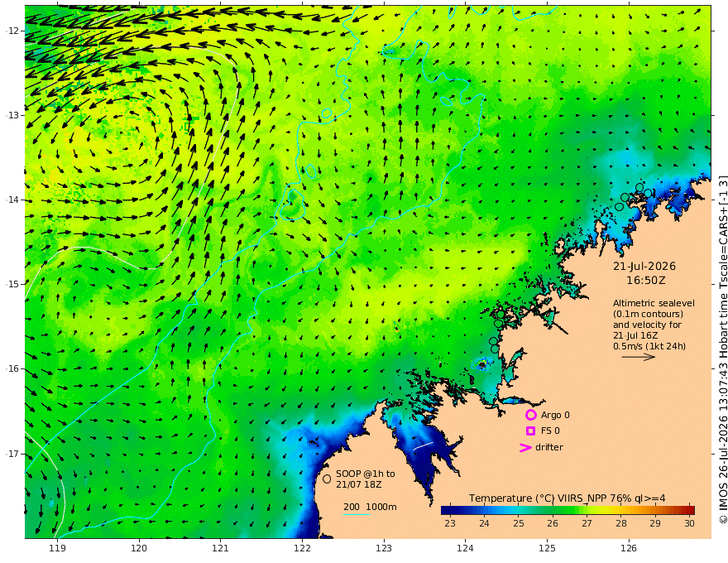Click the '(0.1m contours)' caption line
728x563 pixels.
tap(648, 314)
